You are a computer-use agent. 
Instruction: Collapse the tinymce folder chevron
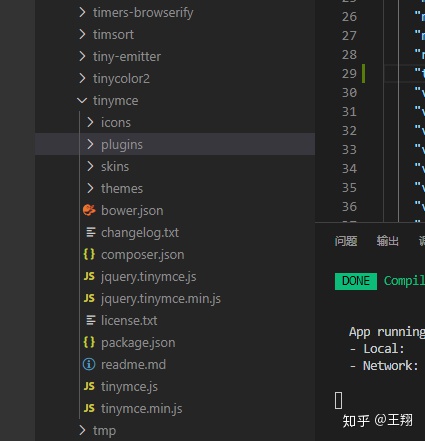(82, 100)
